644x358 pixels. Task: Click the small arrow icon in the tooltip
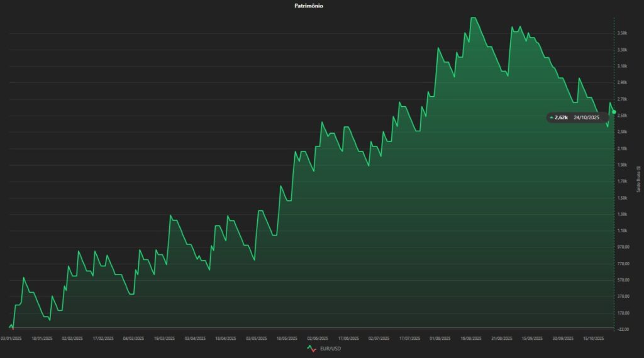(552, 117)
